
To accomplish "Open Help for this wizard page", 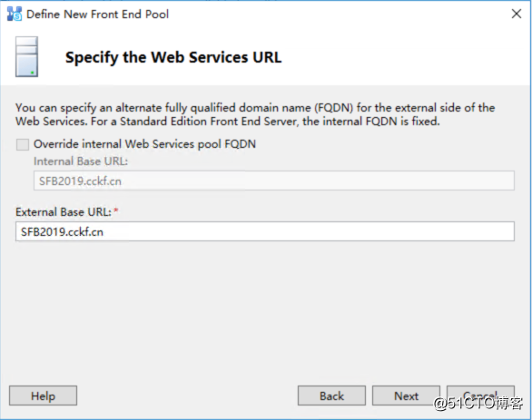I will coord(43,396).
